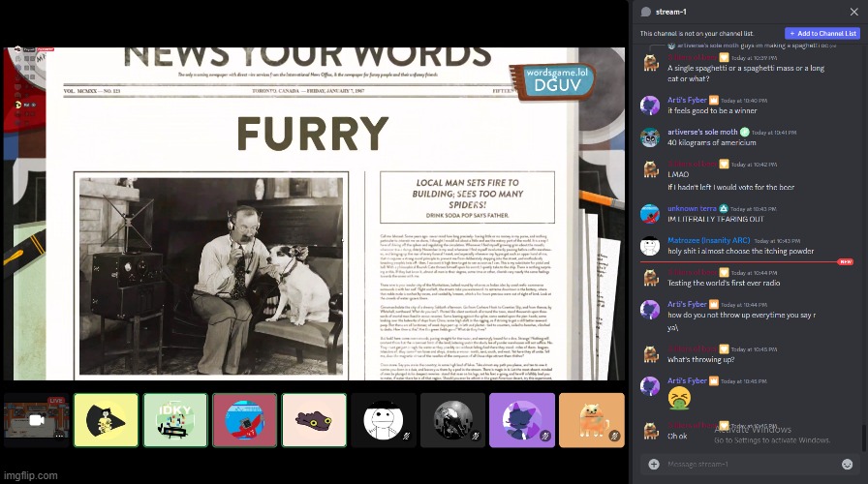The image size is (868, 484).
Task: Select the pink participant tile with purple lizard avatar
Action: click(x=314, y=420)
